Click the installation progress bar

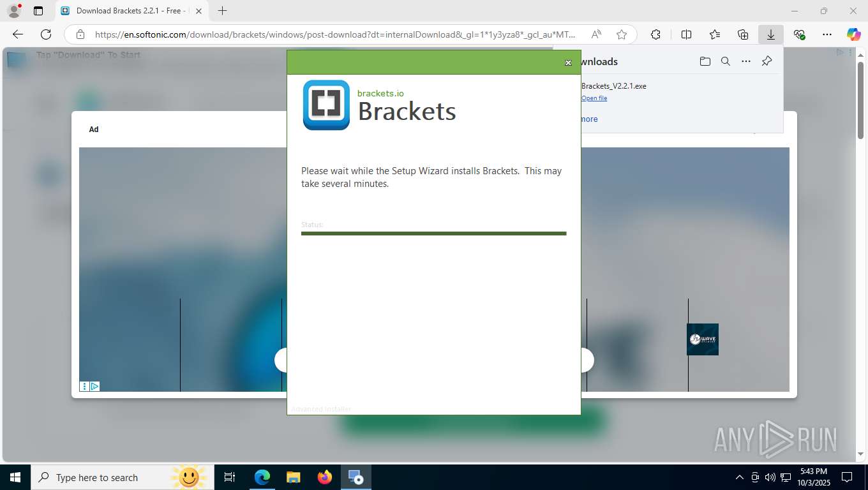pyautogui.click(x=434, y=234)
